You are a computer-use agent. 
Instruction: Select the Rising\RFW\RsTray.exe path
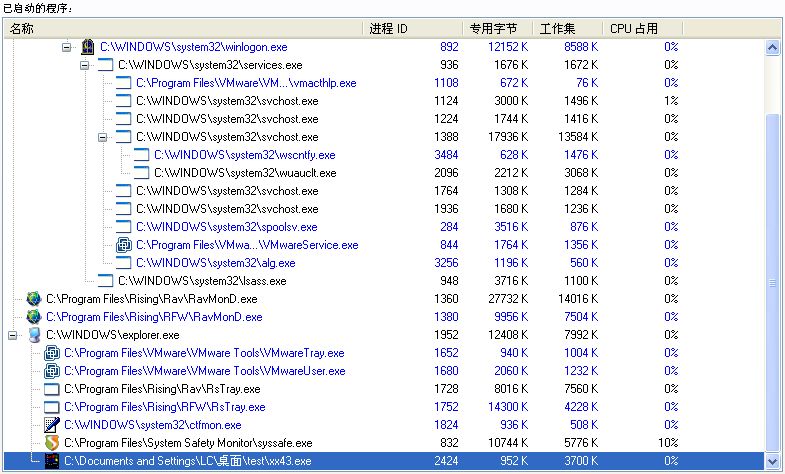[165, 407]
